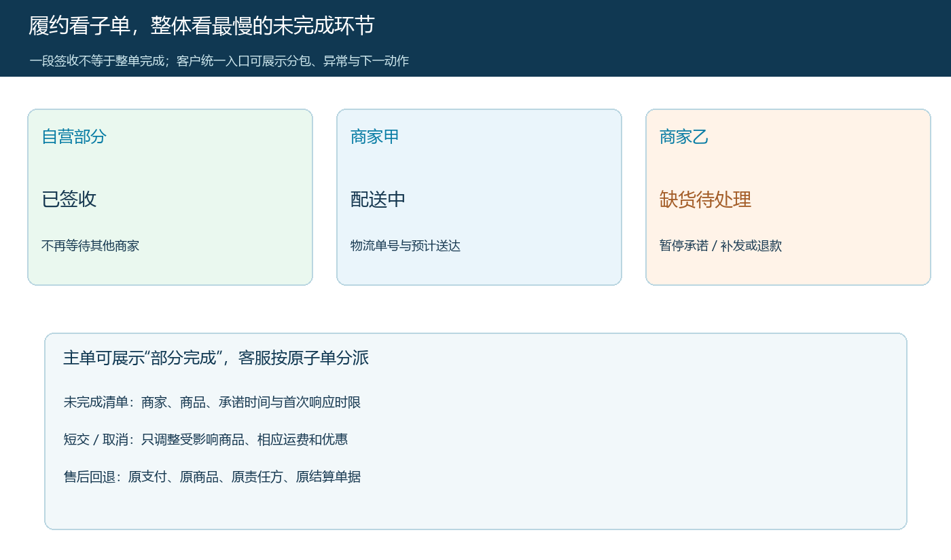Click the line 暂停承诺 / 补发或退款
Viewport: 951px width, 560px height.
point(721,246)
